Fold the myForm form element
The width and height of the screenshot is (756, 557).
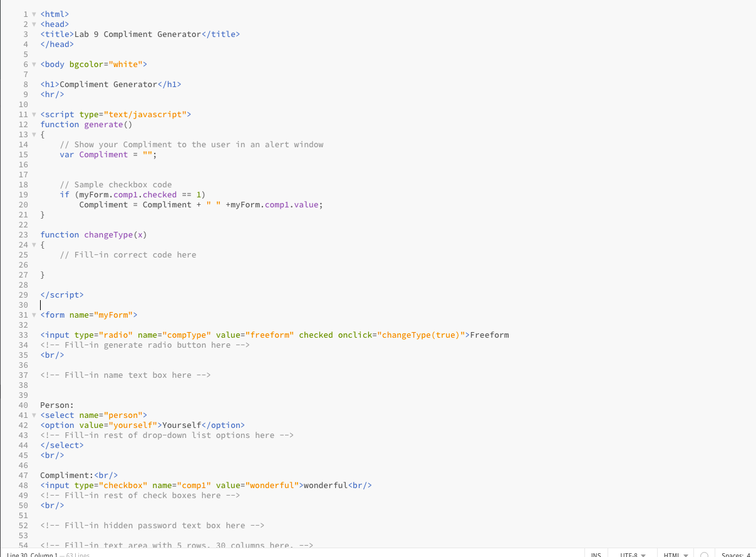(34, 315)
